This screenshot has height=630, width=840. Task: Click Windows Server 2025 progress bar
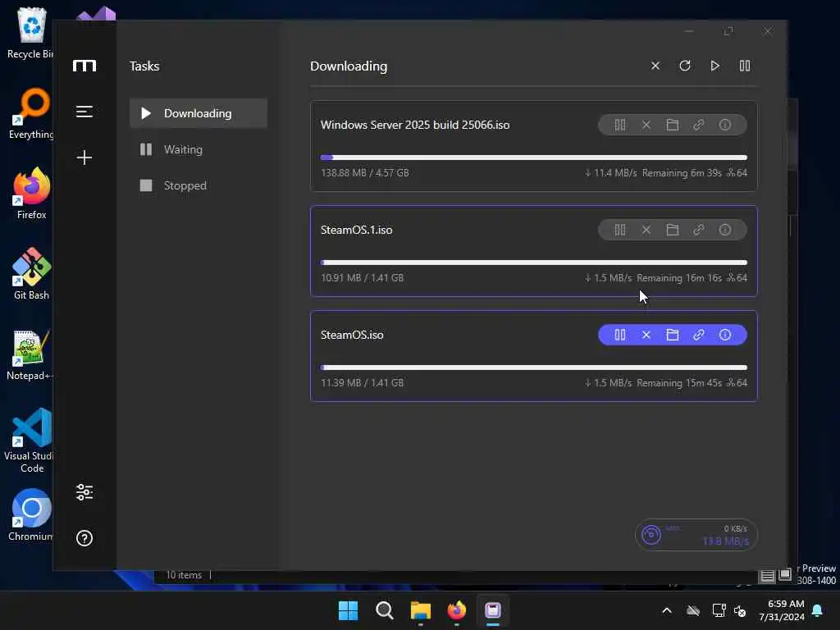pos(533,157)
